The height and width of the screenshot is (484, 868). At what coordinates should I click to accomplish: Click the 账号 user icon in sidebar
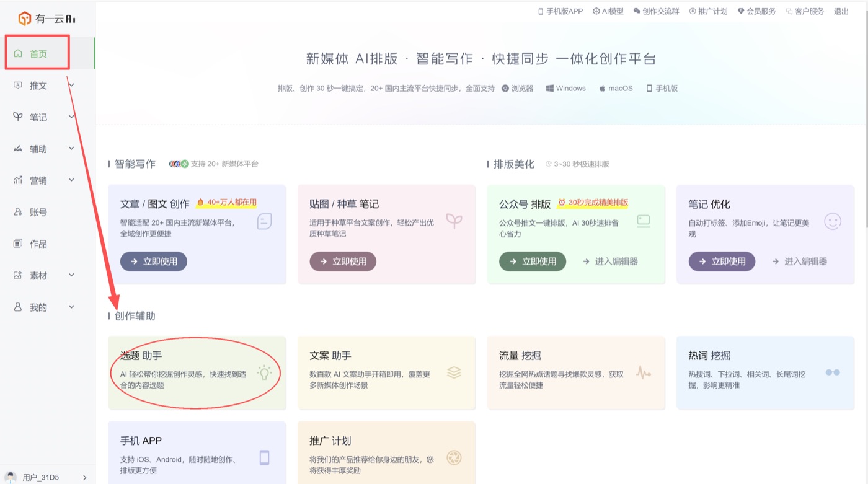coord(18,212)
